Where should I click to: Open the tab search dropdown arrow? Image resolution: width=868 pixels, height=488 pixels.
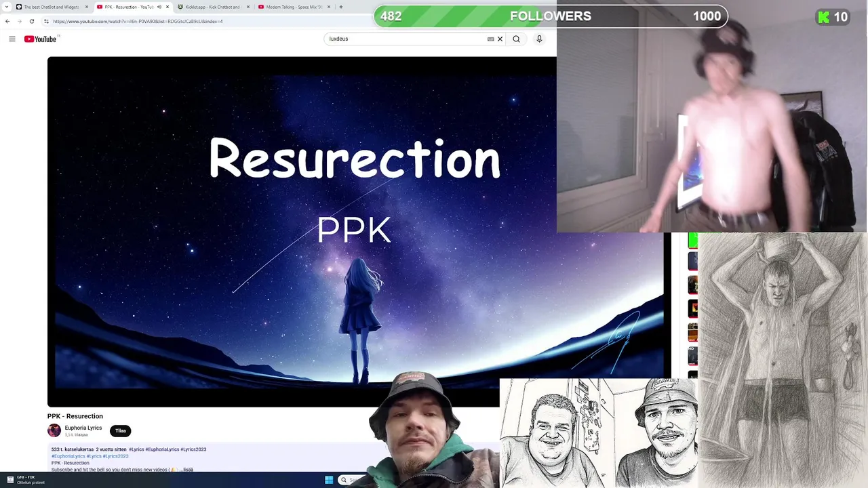point(5,7)
